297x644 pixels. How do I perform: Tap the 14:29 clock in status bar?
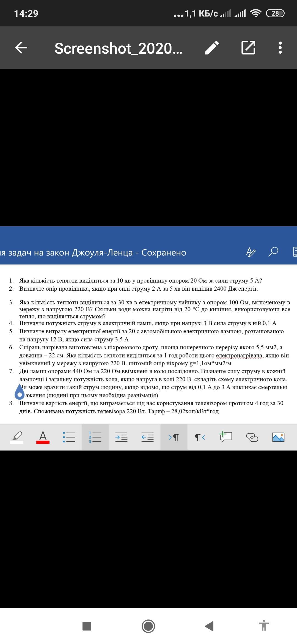26,13
